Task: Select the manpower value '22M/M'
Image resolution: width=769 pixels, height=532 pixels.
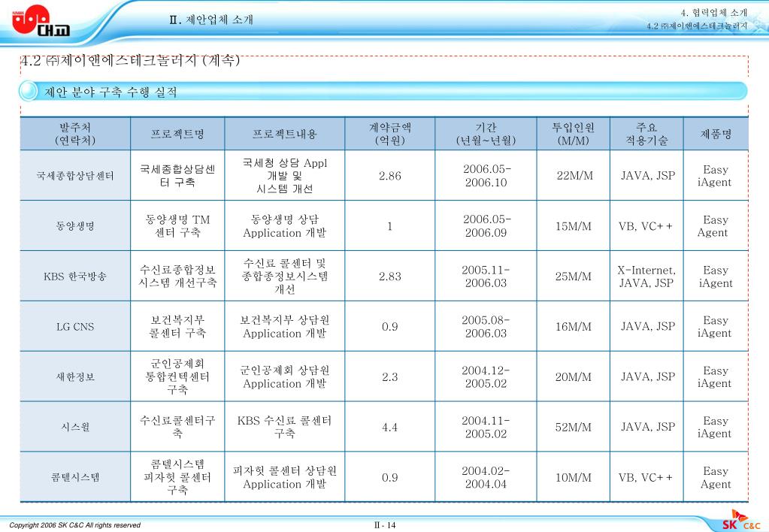Action: pyautogui.click(x=574, y=176)
